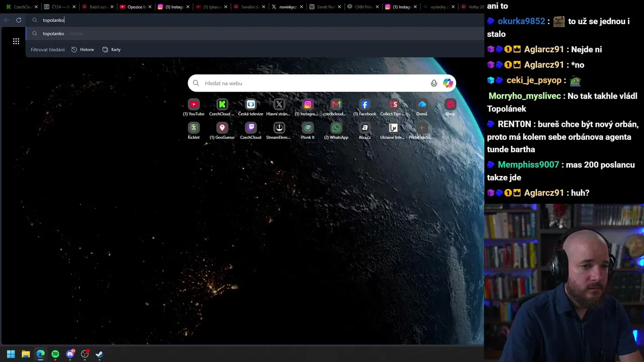Open the CzechCloud Kick shortcut tile
Screen dimensions: 644x362
click(x=222, y=107)
